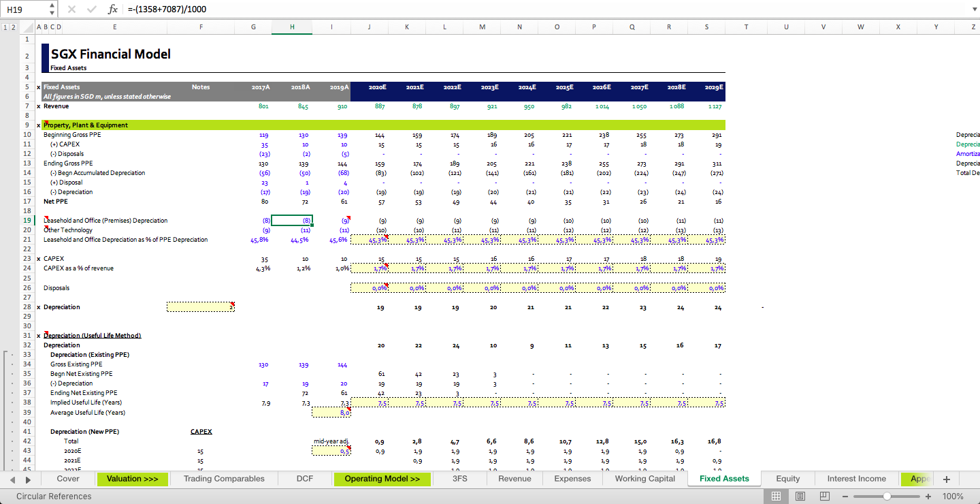
Task: Select column H header
Action: tap(292, 27)
